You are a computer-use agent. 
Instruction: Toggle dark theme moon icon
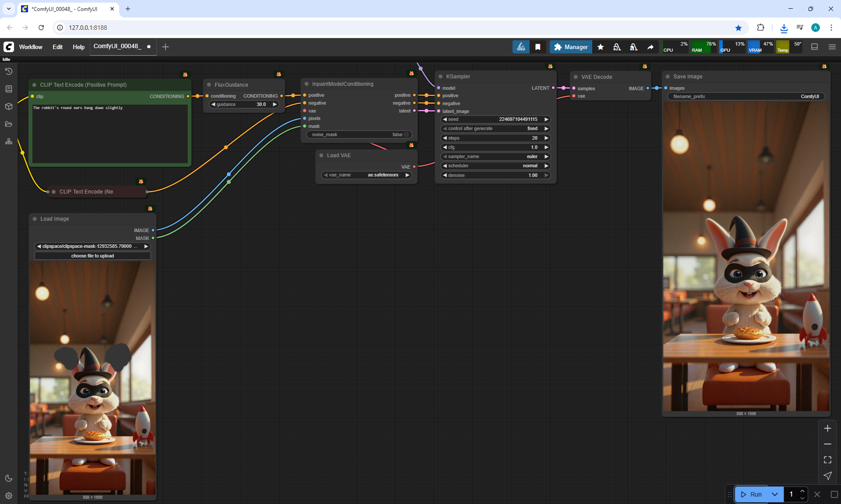(x=8, y=478)
